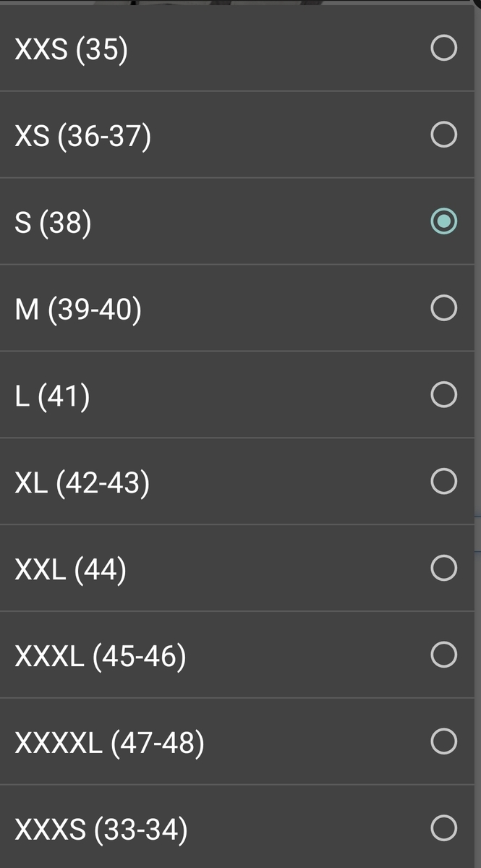Tap the XL (42-43) size label

pyautogui.click(x=82, y=483)
